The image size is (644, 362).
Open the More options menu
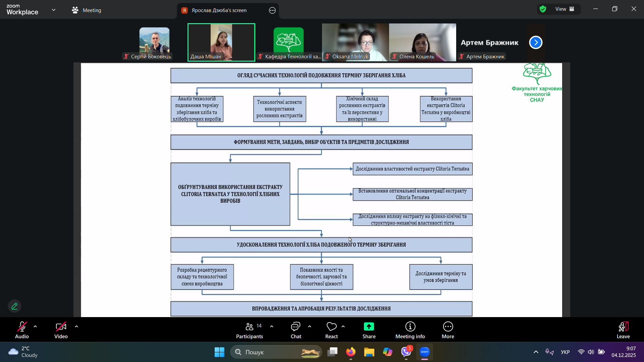coord(448,330)
